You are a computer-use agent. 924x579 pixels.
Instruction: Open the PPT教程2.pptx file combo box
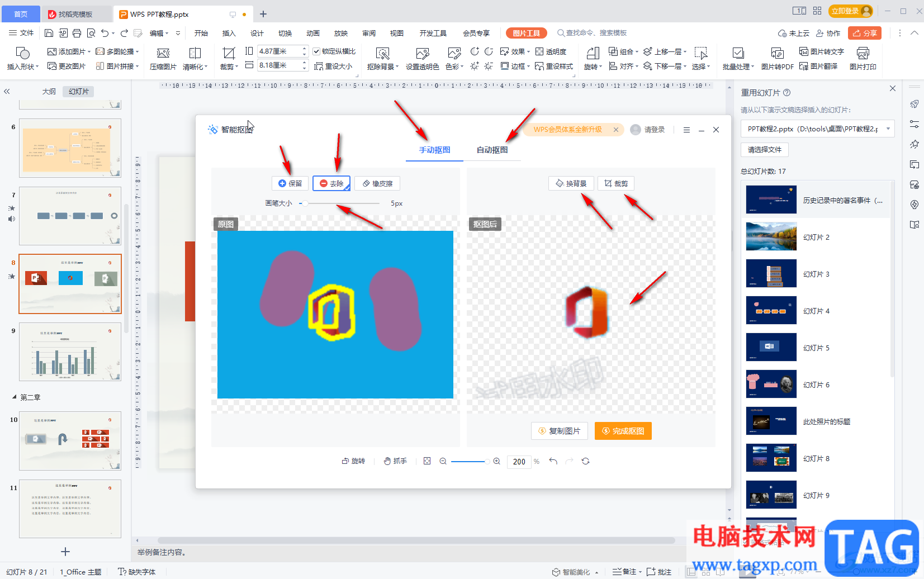pyautogui.click(x=818, y=129)
